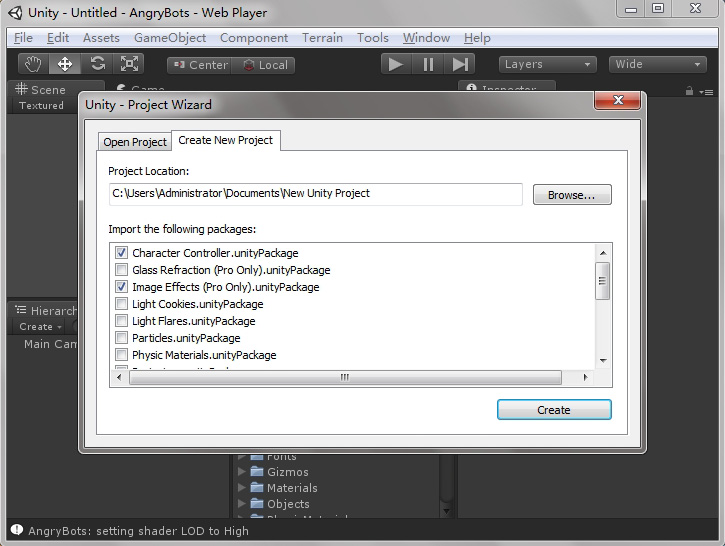Minimize the Unity window
This screenshot has height=546, width=725.
click(631, 9)
